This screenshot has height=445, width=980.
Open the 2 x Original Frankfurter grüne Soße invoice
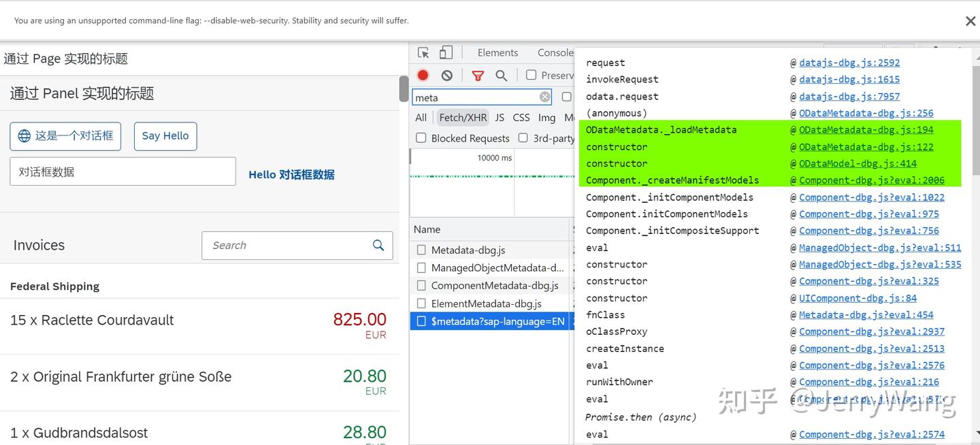pos(199,382)
